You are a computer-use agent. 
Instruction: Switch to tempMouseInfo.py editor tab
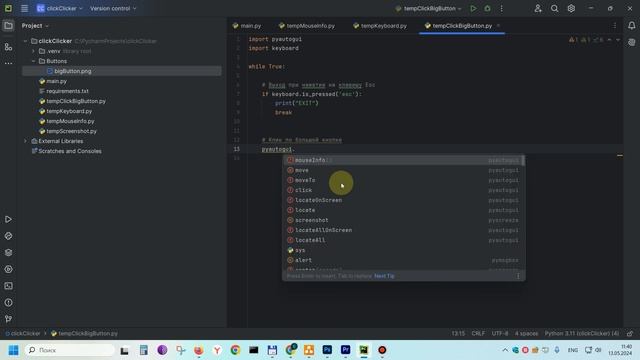(307, 26)
